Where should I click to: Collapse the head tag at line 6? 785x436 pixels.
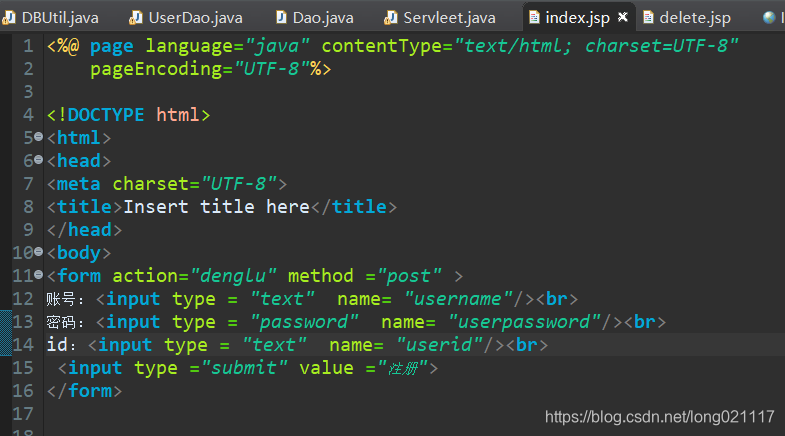point(39,160)
